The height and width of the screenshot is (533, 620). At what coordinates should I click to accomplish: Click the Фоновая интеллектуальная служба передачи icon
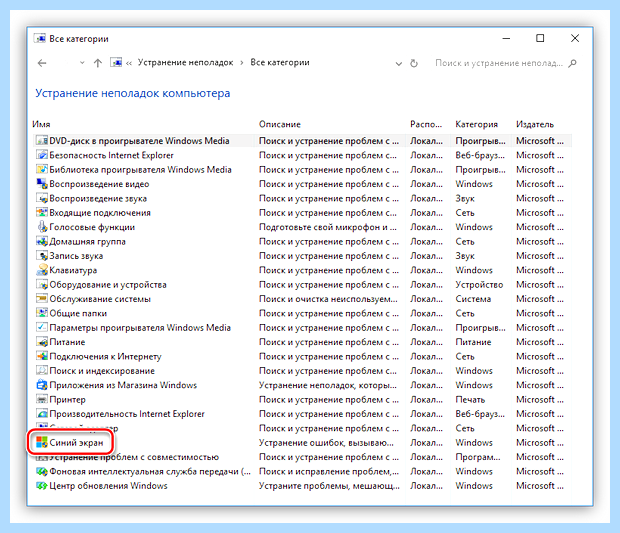[x=42, y=471]
